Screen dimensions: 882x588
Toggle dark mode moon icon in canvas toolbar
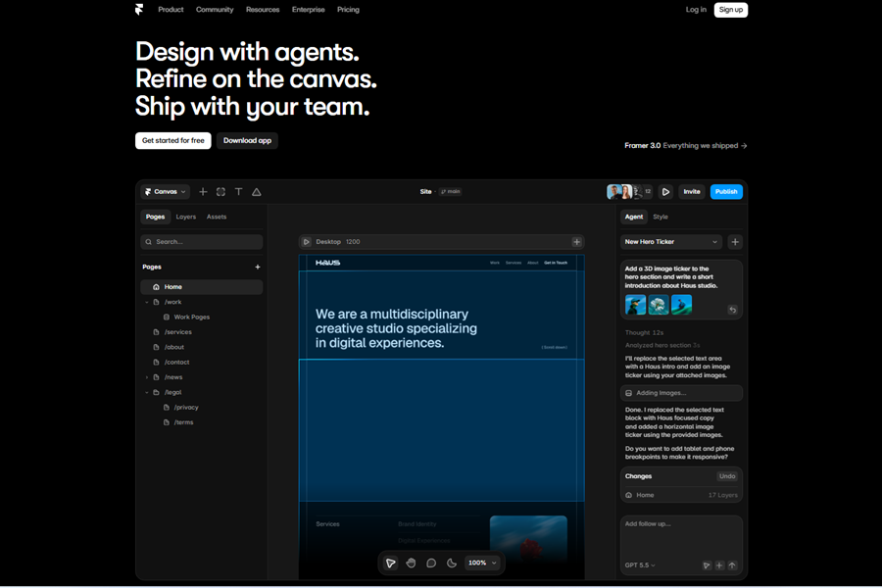click(x=451, y=563)
